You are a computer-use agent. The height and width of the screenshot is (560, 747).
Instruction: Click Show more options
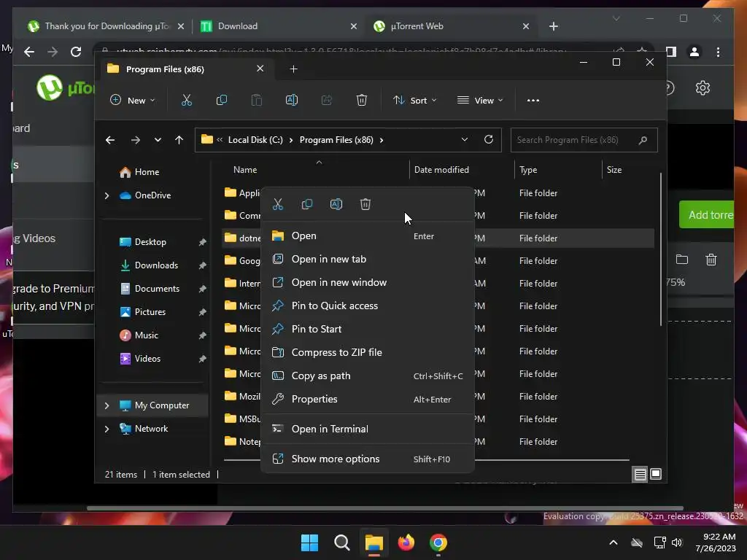[x=368, y=459]
